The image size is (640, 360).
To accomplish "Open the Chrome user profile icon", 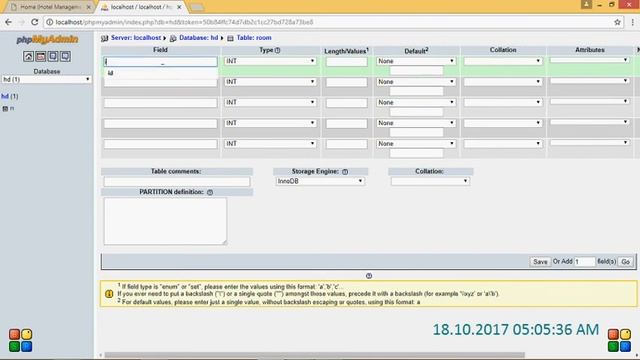I will [x=587, y=4].
